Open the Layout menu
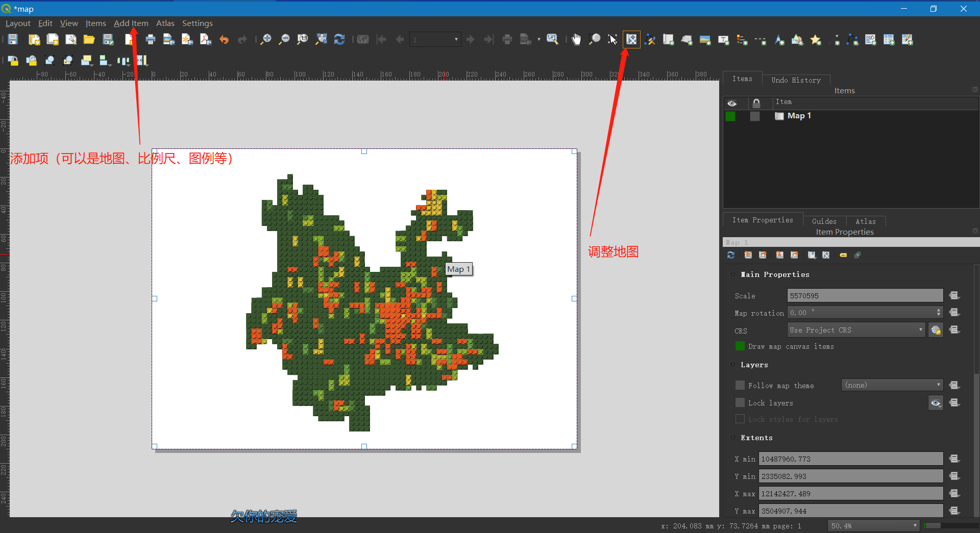980x533 pixels. click(x=18, y=23)
